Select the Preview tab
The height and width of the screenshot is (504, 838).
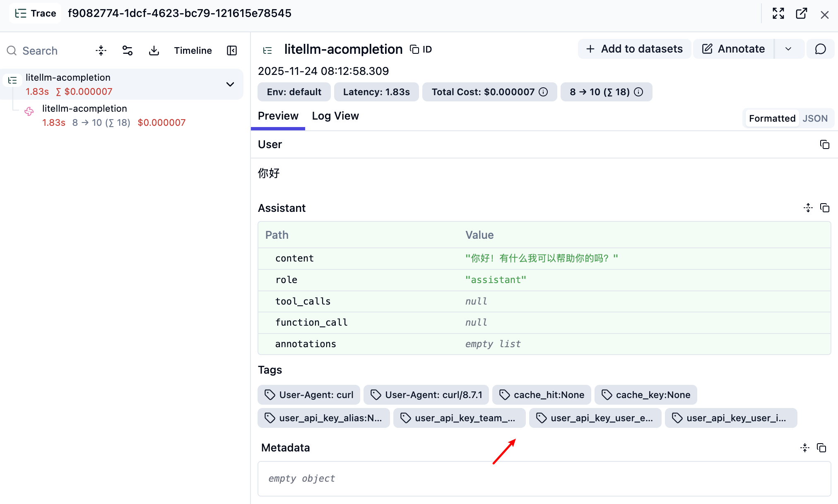(x=278, y=116)
